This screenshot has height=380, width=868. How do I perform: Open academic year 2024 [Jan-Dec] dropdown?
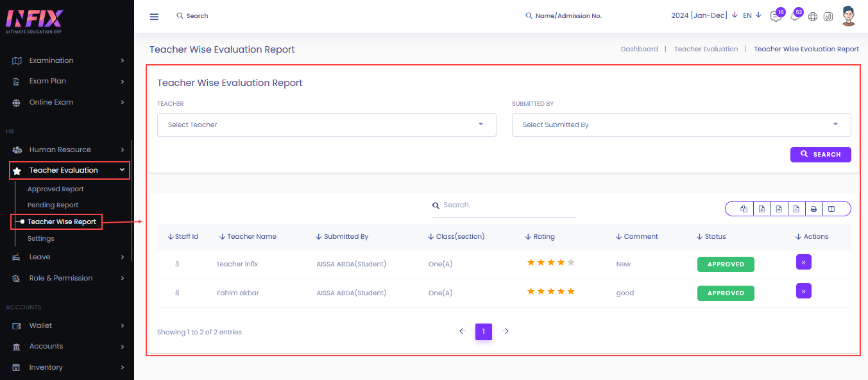click(704, 15)
